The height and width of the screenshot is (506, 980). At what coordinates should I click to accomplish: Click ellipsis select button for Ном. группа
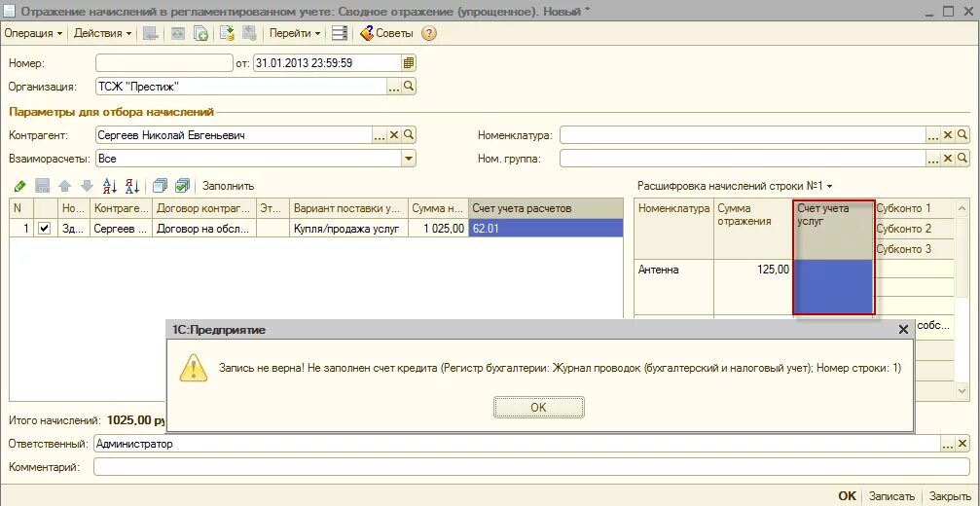click(933, 159)
